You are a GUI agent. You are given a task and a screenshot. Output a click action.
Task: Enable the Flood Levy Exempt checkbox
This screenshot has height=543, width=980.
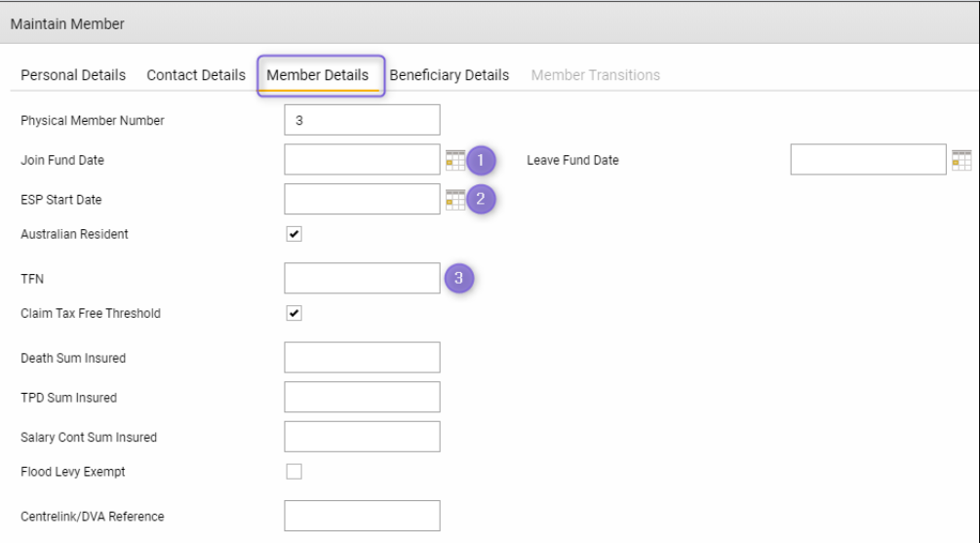point(294,471)
